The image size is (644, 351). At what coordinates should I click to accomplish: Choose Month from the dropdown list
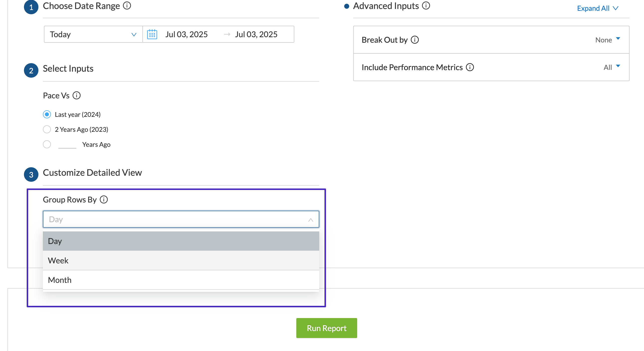(181, 280)
